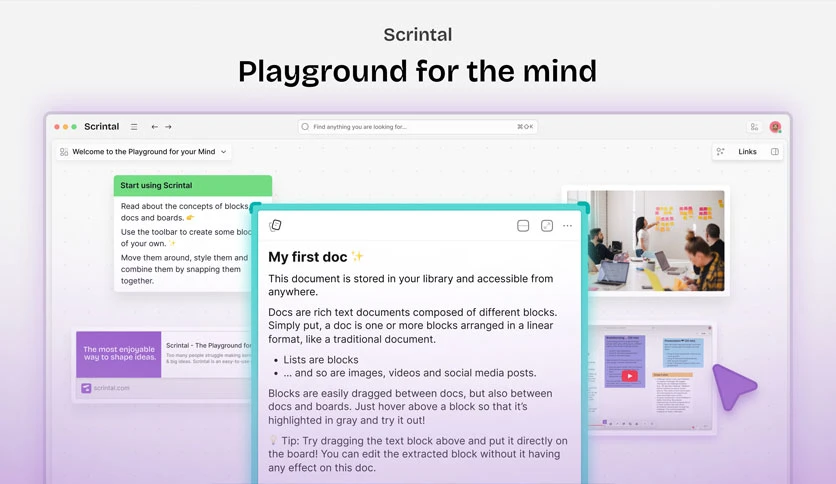The width and height of the screenshot is (836, 484).
Task: Click the paragraph starting 'This document is stored'
Action: (411, 285)
